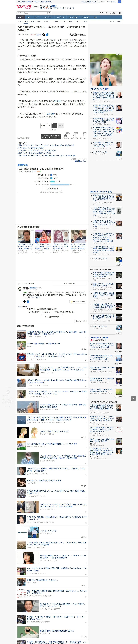Click the scroll-to-top arrow button

click(133, 398)
